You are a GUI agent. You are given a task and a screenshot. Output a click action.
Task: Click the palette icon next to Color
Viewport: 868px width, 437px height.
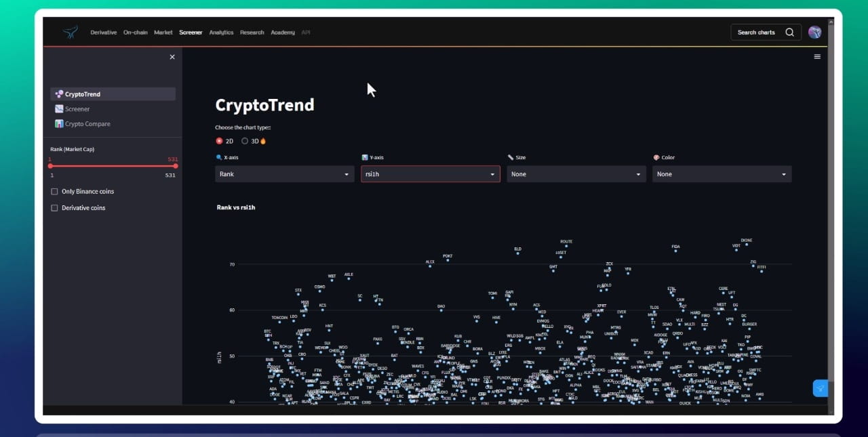coord(656,157)
